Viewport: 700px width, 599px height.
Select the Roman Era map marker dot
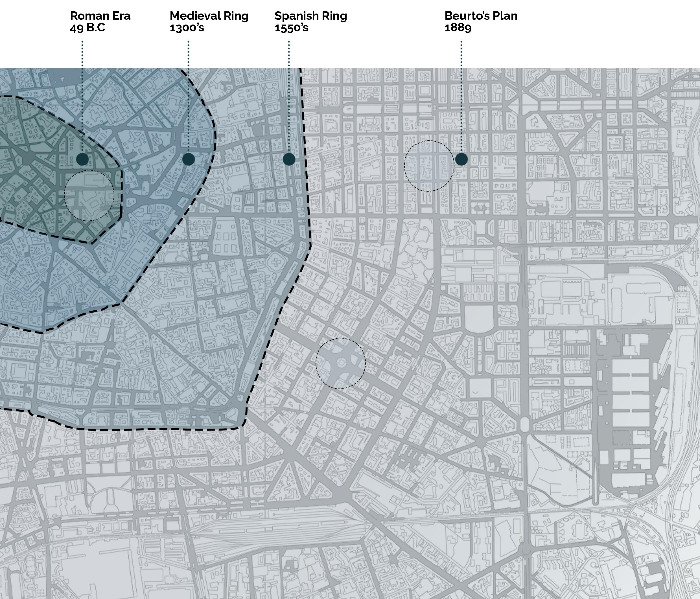coord(82,159)
